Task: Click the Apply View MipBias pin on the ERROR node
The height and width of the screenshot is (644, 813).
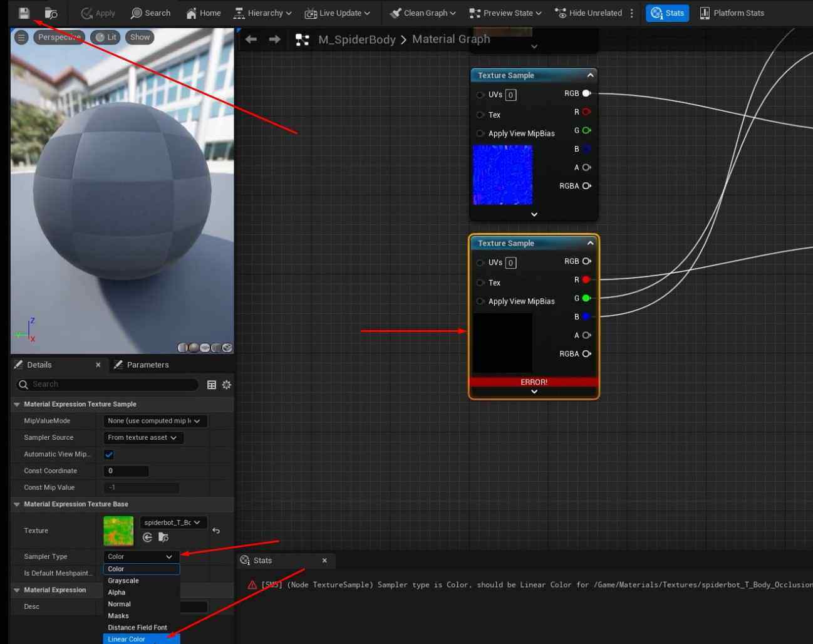Action: [480, 301]
